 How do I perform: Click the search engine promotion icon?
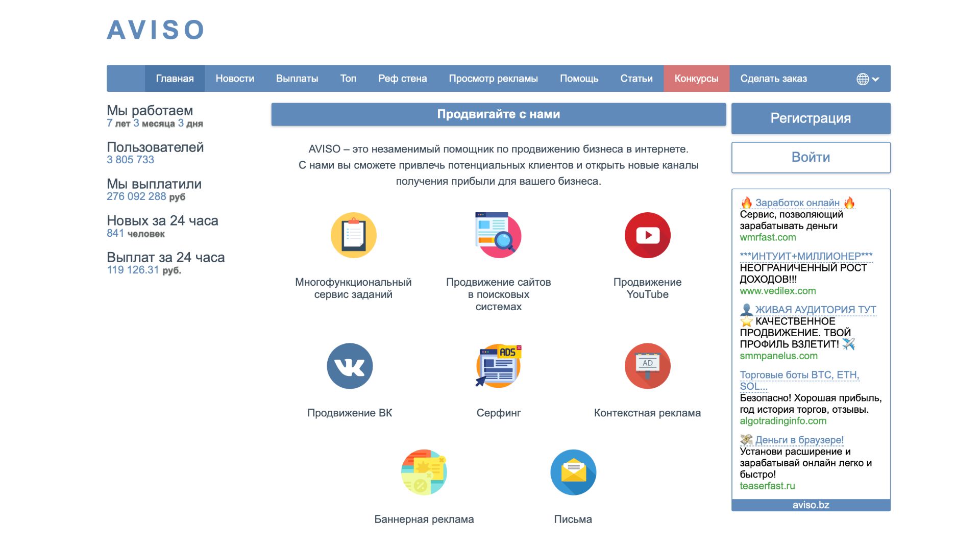tap(498, 235)
